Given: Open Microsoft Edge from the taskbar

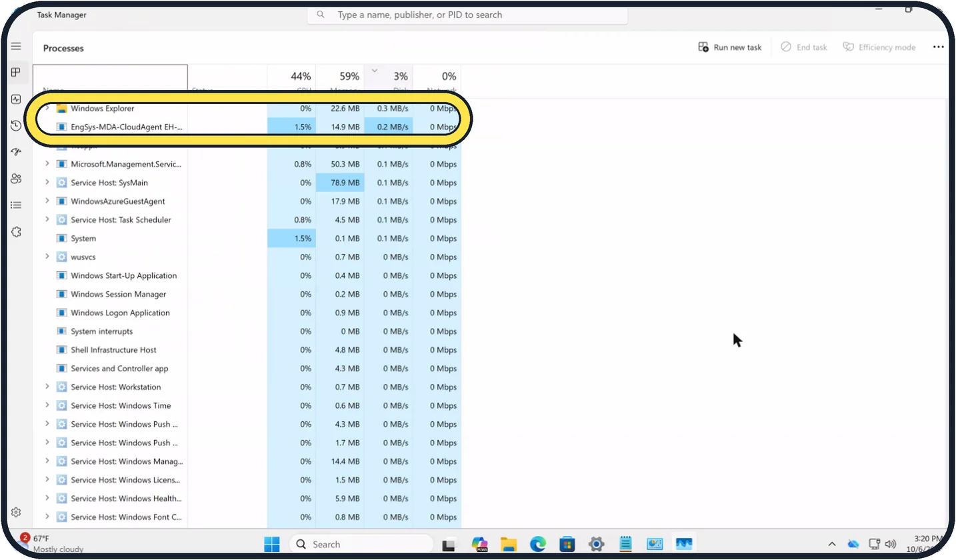Looking at the screenshot, I should [x=538, y=544].
